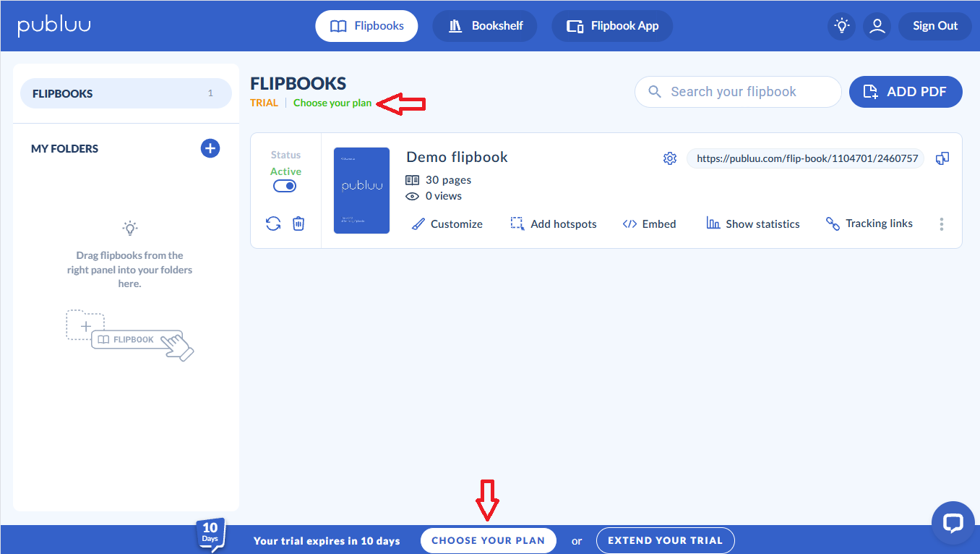This screenshot has height=554, width=980.
Task: Click Show statistics link
Action: (753, 224)
